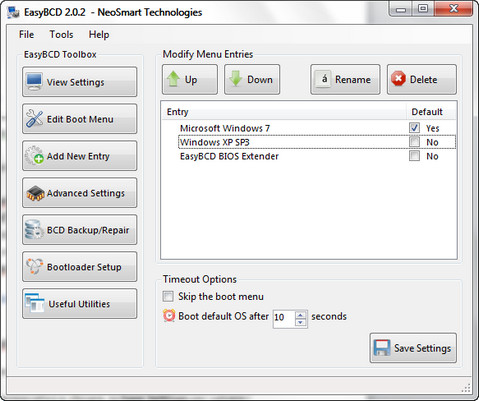Image resolution: width=479 pixels, height=401 pixels.
Task: Uncheck default for Microsoft Windows 7
Action: coord(414,128)
